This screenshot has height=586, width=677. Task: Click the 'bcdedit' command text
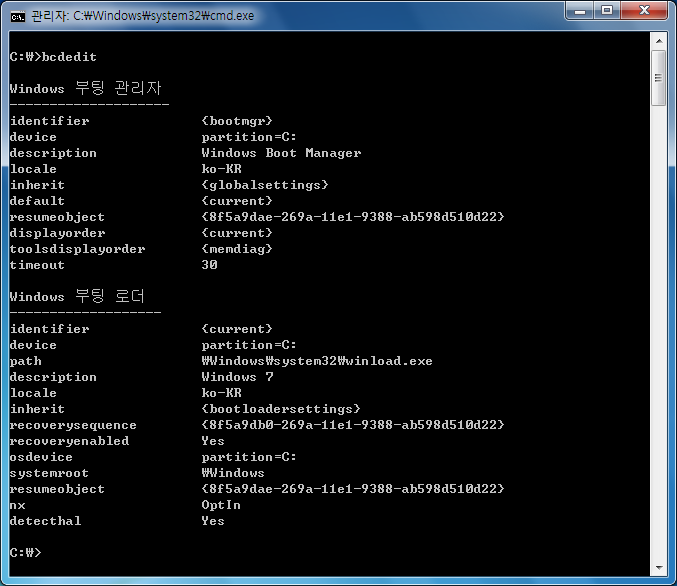click(x=69, y=57)
